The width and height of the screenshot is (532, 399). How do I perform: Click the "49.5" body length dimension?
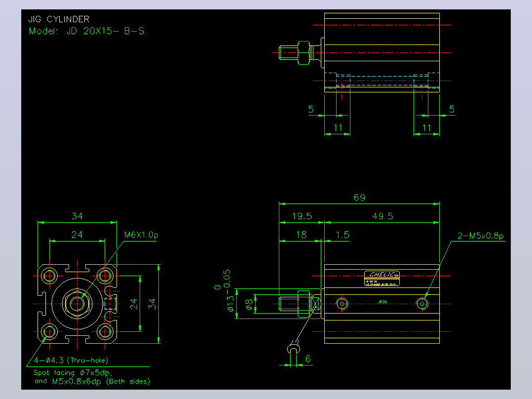382,216
